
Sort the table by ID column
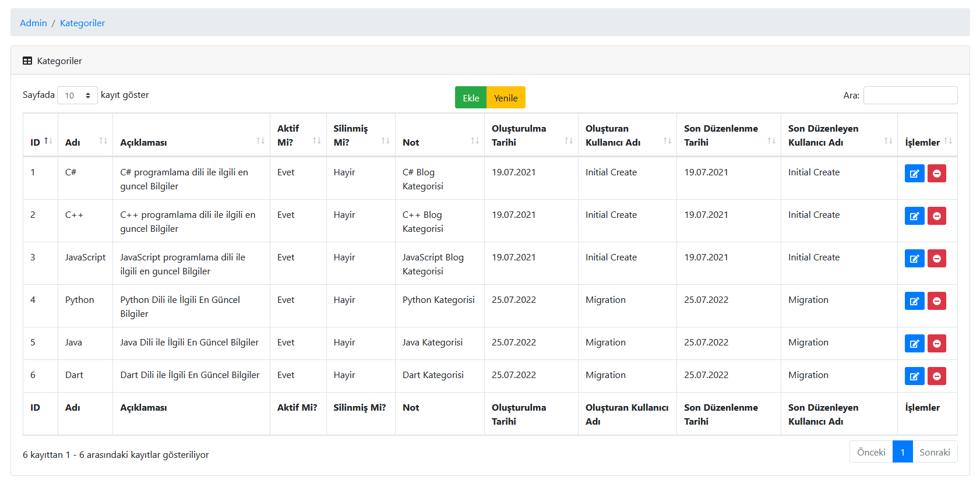coord(40,142)
